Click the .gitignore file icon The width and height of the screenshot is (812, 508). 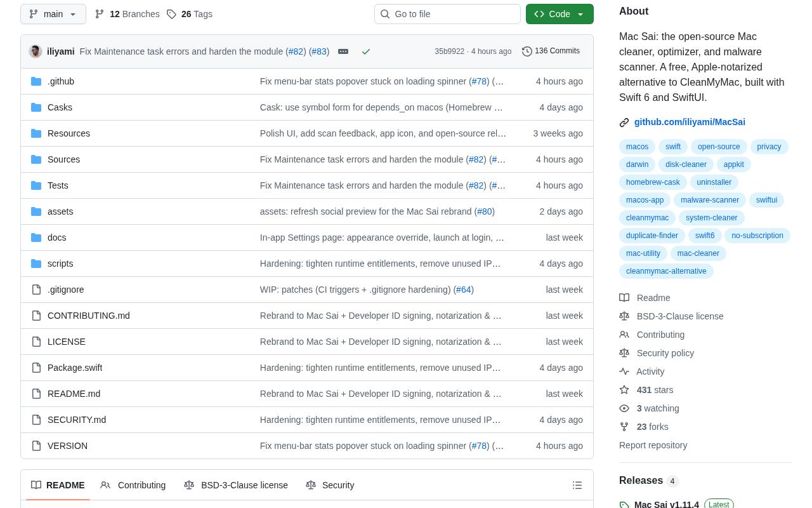coord(36,290)
